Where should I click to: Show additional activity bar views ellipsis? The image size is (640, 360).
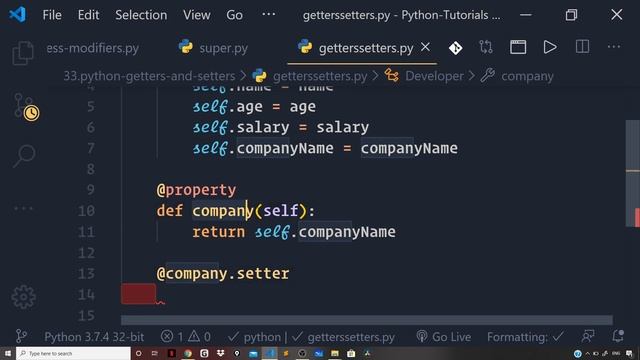[23, 208]
